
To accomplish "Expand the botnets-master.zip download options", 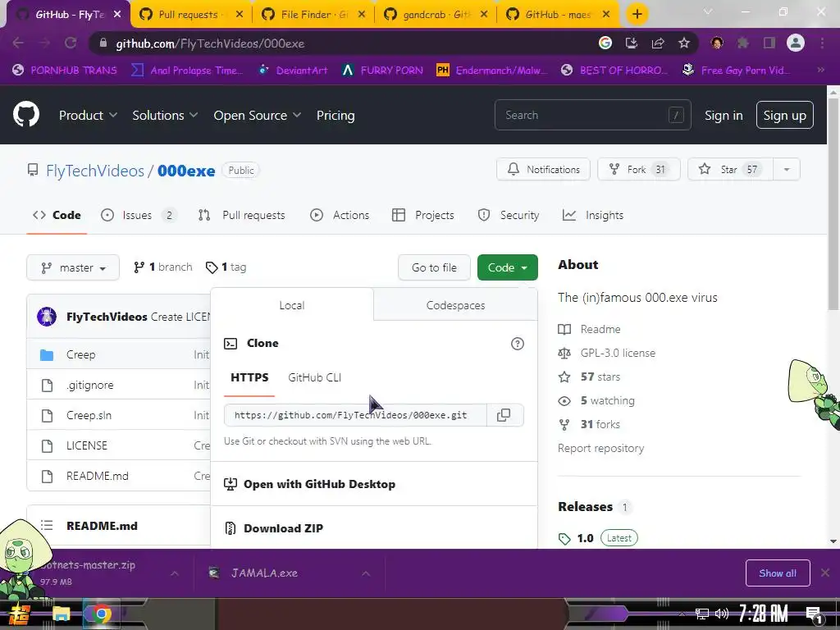I will click(x=175, y=573).
